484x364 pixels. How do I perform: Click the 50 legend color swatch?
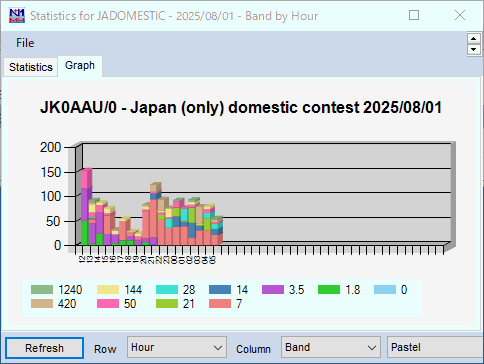coord(108,303)
